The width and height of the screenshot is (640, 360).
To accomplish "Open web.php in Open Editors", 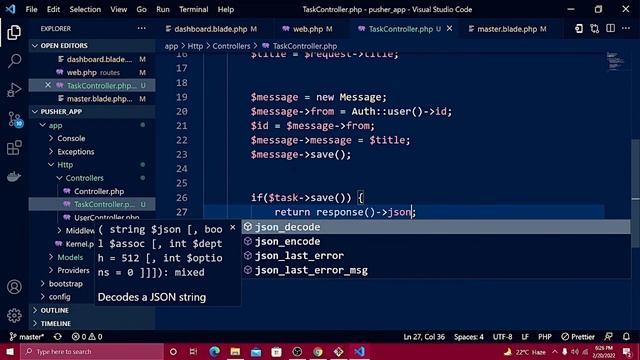I will point(92,72).
